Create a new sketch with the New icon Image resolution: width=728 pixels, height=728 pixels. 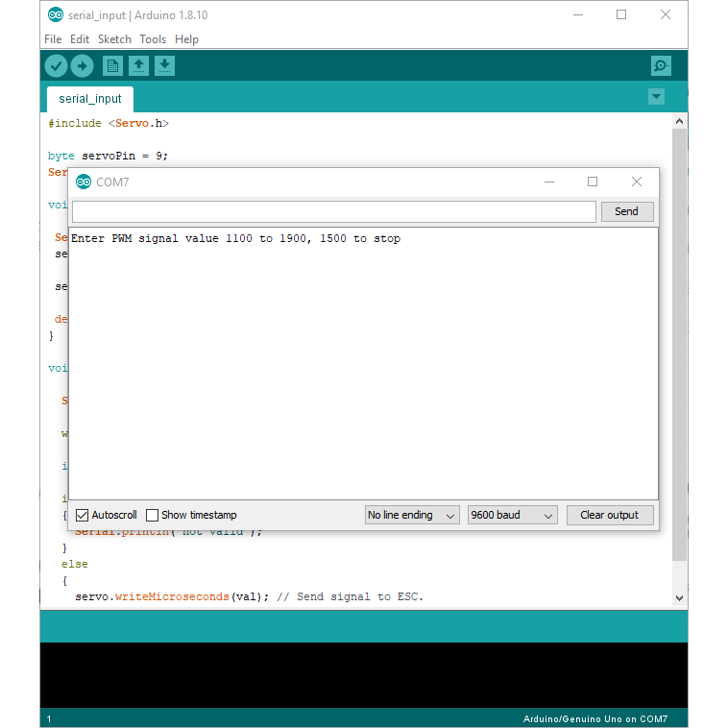(x=112, y=66)
